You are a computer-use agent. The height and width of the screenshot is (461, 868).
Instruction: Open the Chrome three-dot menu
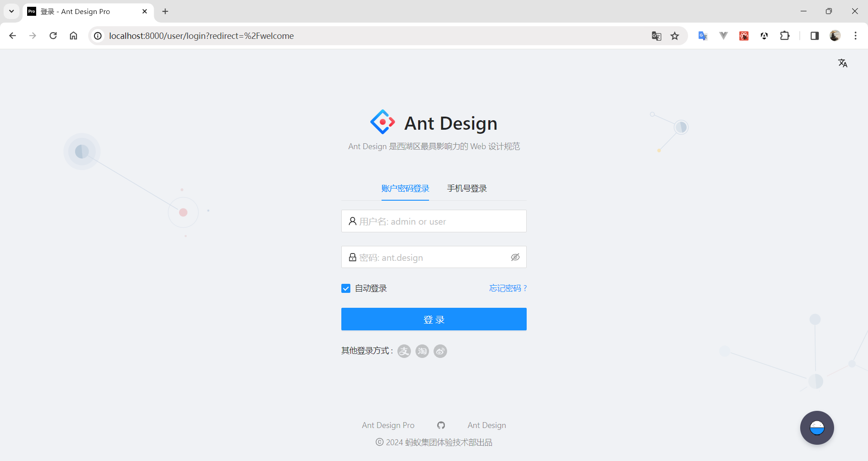pyautogui.click(x=855, y=36)
